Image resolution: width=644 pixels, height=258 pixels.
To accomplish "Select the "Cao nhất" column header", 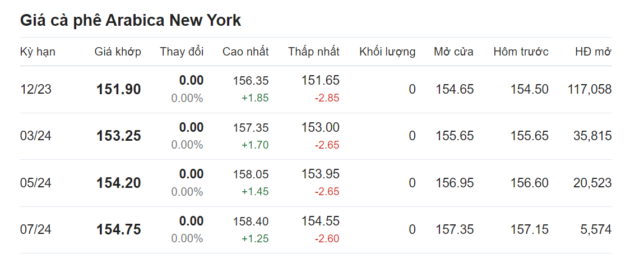I will [245, 52].
